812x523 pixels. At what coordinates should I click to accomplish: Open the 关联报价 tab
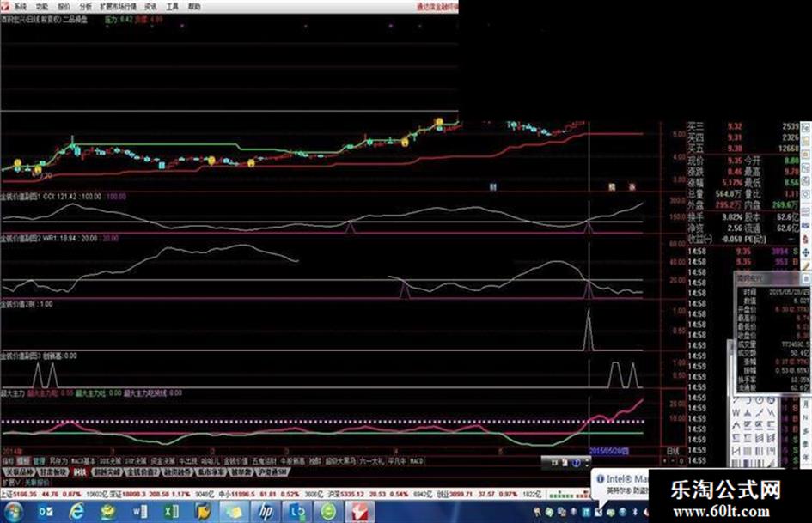[37, 483]
